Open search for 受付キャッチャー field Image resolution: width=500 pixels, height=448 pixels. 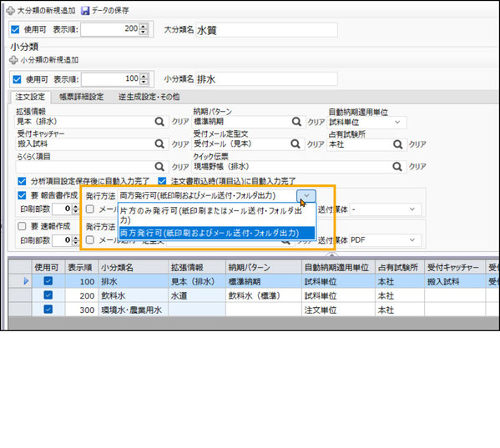(159, 143)
